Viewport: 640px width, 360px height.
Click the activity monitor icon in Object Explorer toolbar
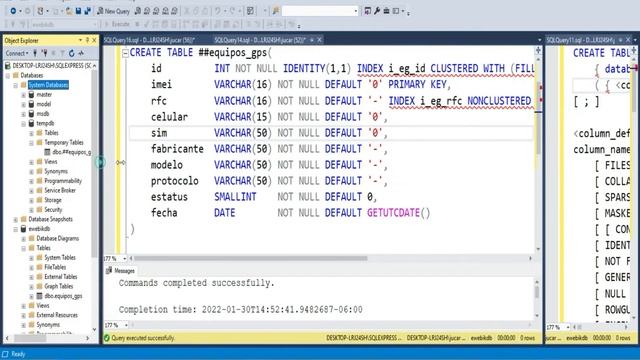point(81,53)
